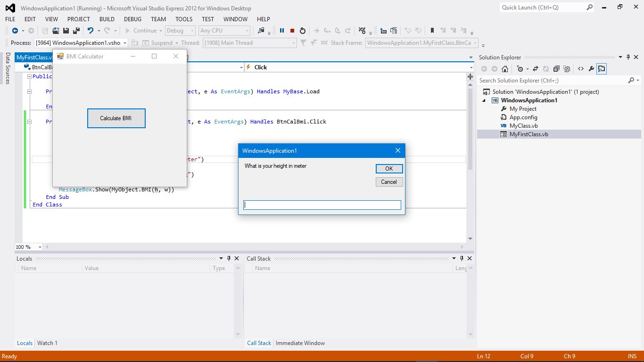Collapse the WindowsApplication1 project node
This screenshot has height=362, width=644.
point(484,100)
